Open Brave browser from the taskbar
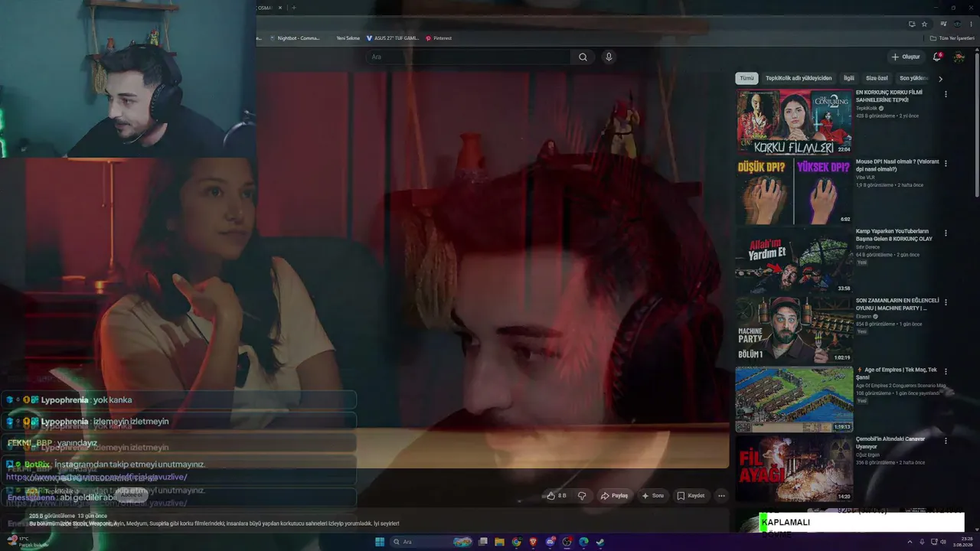 coord(533,542)
